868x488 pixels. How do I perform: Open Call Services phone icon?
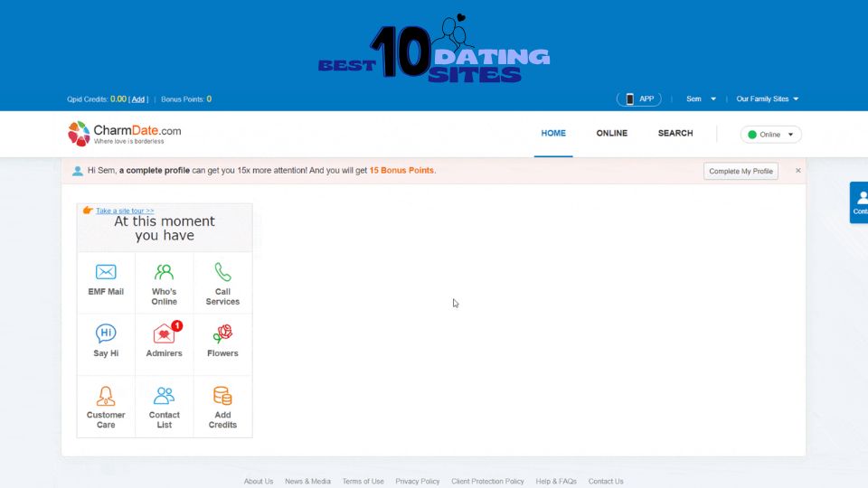tap(222, 272)
